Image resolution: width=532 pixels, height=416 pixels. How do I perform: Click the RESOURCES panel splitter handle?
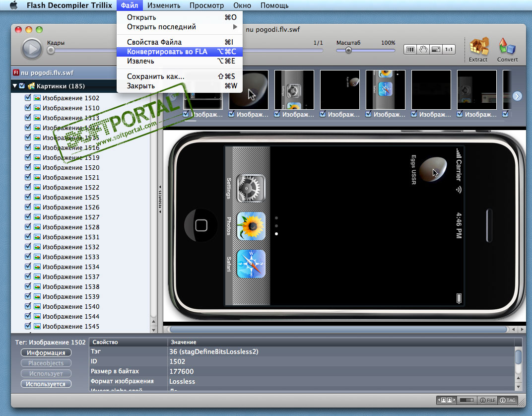[160, 199]
